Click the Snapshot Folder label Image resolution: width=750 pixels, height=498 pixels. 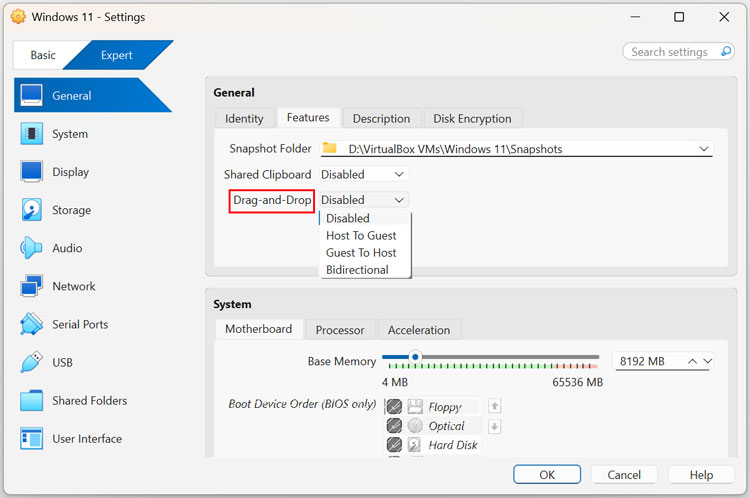pos(270,149)
